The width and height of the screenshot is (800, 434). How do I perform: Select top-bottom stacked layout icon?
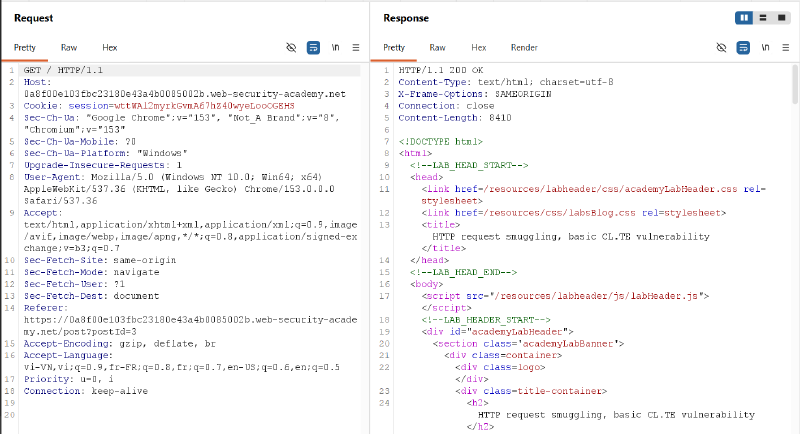pos(763,18)
